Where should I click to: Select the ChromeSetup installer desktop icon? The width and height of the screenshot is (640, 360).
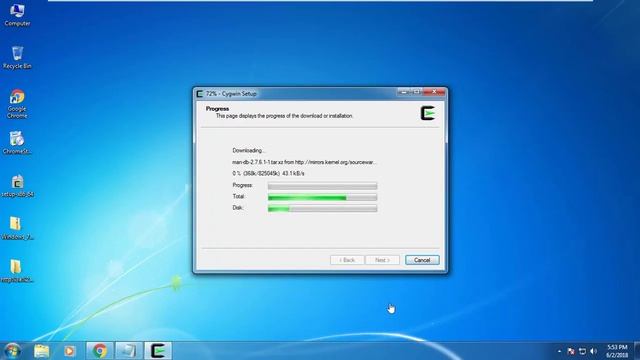[x=17, y=143]
